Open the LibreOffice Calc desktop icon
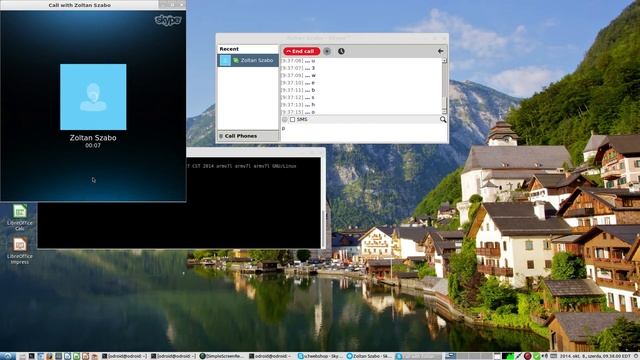This screenshot has width=640, height=360. (20, 217)
